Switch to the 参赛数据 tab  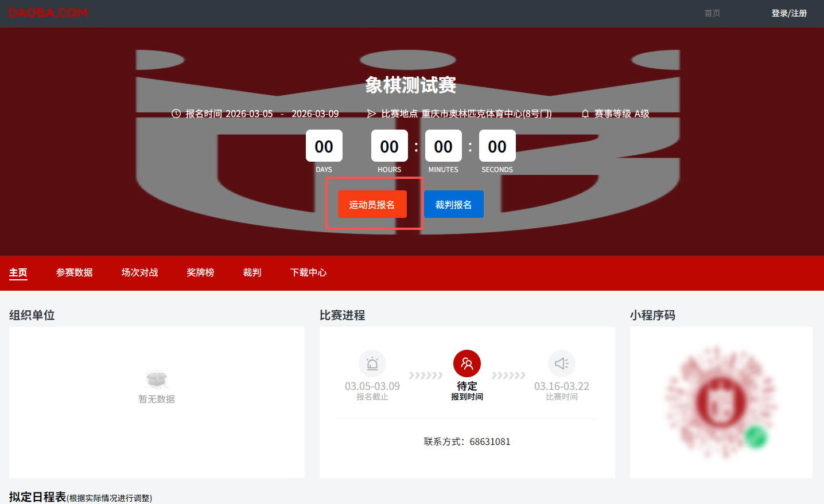pos(75,272)
